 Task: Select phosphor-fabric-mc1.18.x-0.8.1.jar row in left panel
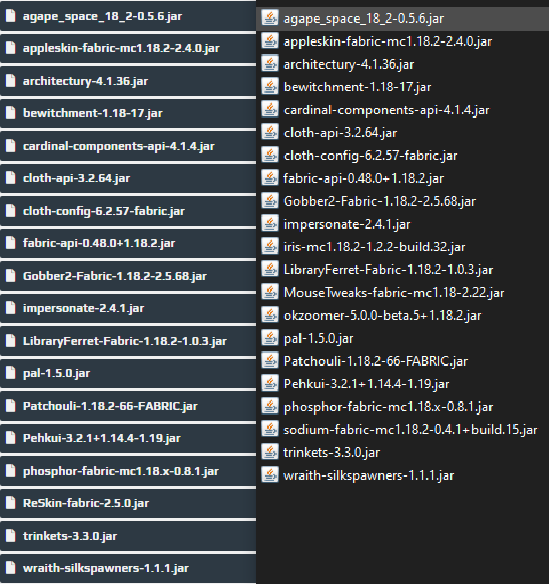(128, 471)
